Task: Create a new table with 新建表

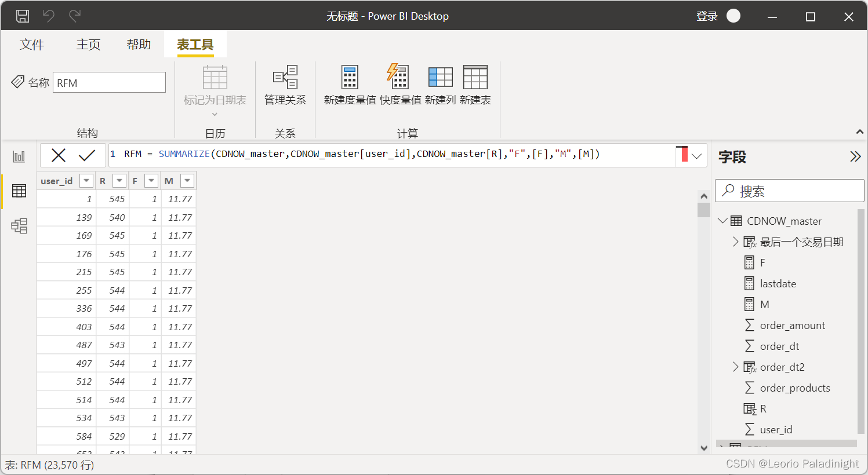Action: (x=475, y=85)
